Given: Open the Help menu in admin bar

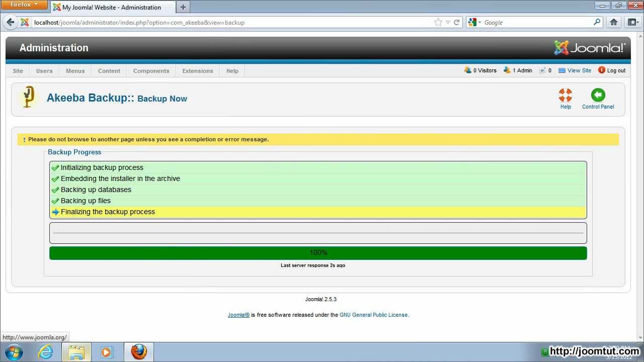Looking at the screenshot, I should coord(232,71).
